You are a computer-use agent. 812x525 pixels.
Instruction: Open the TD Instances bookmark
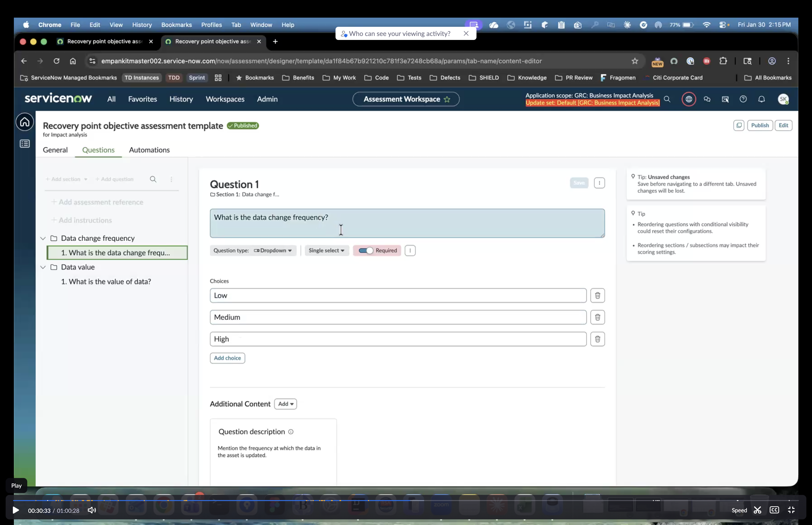[141, 78]
